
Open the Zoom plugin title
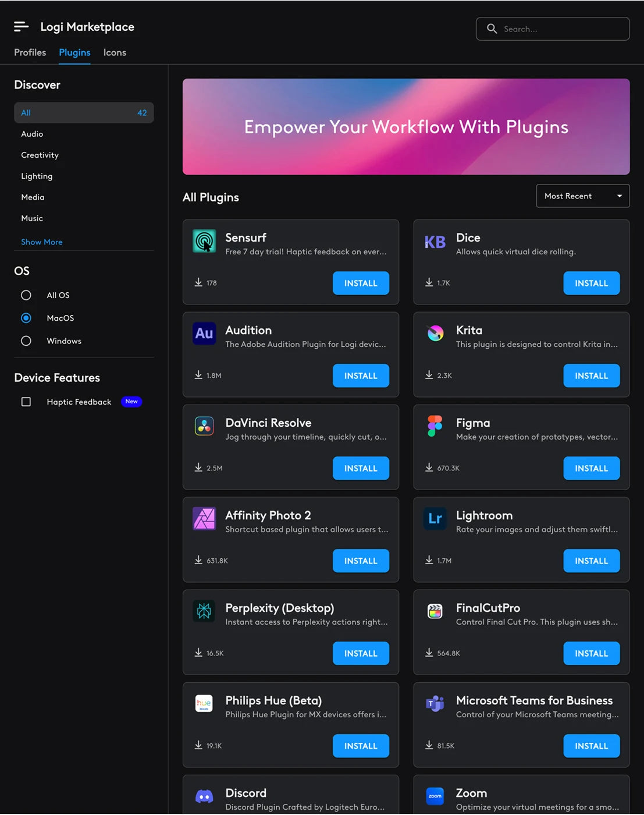[x=472, y=793]
